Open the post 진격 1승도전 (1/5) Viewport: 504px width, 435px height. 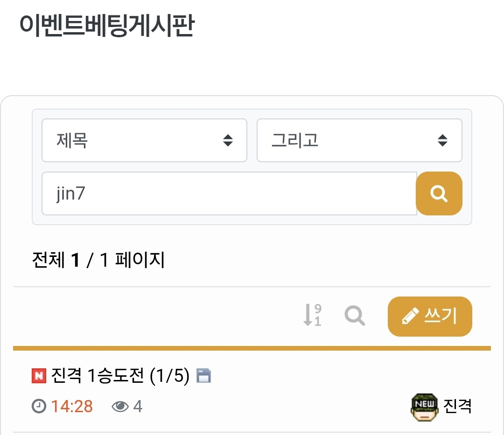click(x=120, y=376)
